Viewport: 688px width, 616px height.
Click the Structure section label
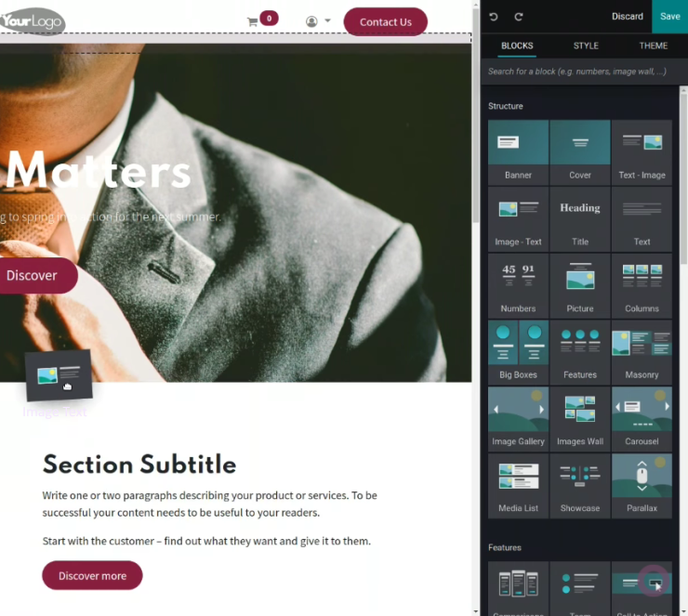pyautogui.click(x=506, y=106)
